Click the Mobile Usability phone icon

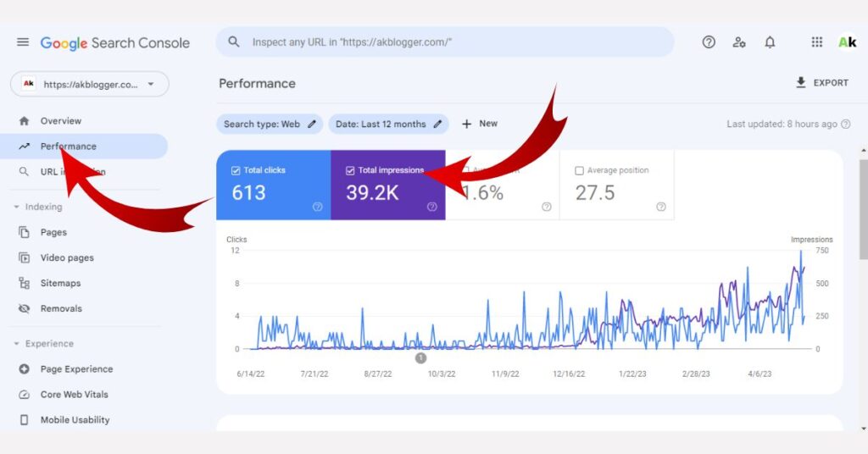coord(24,420)
